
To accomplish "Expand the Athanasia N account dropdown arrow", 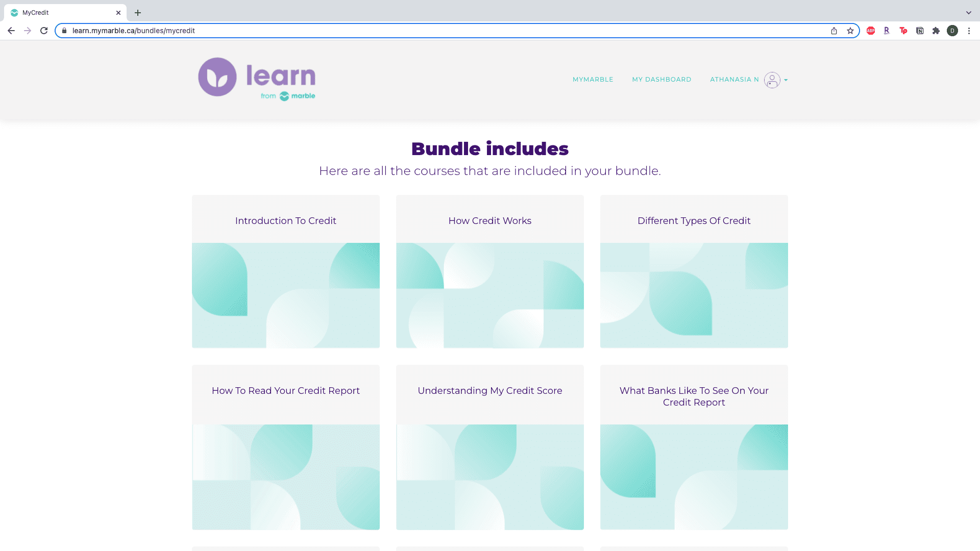I will (x=786, y=80).
